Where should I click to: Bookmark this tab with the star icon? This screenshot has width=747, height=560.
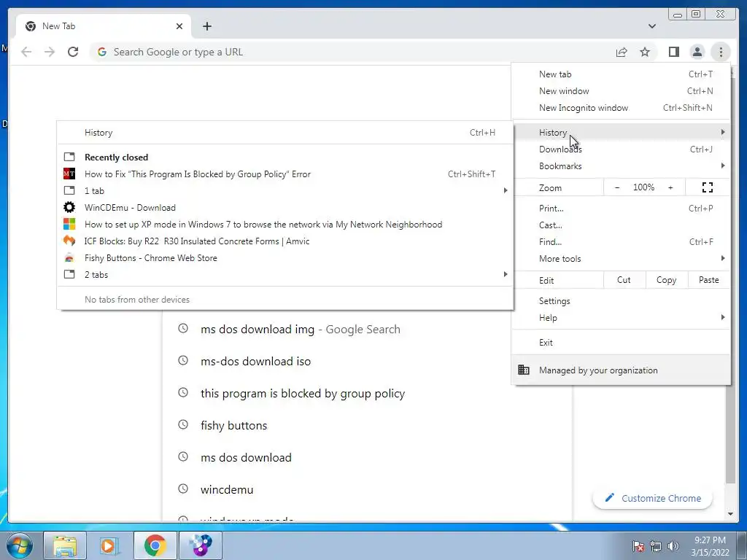(x=645, y=52)
